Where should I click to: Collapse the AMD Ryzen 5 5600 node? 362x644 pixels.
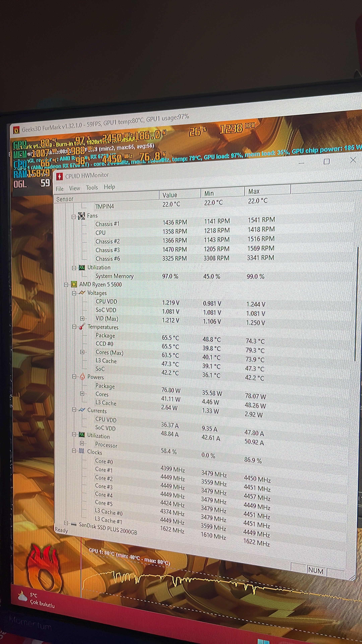[x=66, y=284]
